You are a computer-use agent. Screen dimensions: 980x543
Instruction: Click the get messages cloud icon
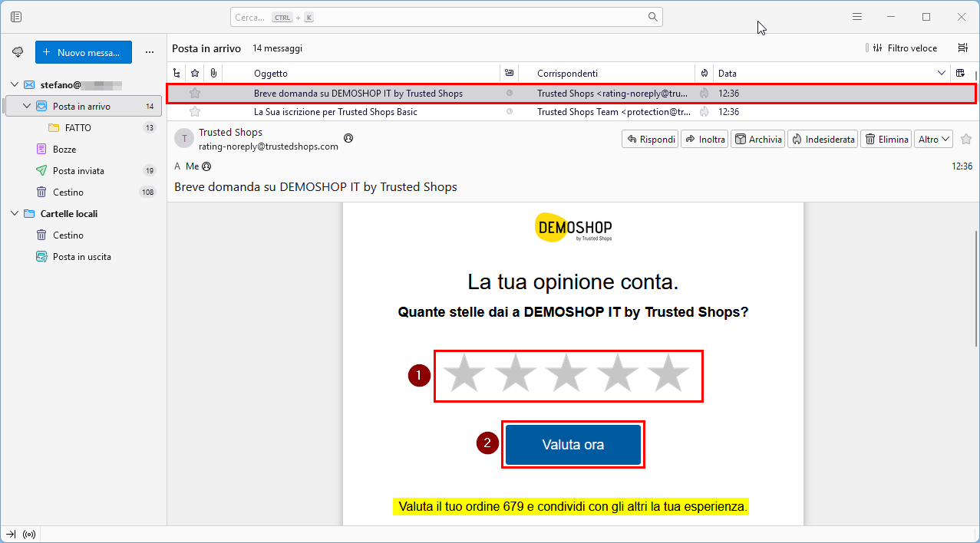(18, 52)
